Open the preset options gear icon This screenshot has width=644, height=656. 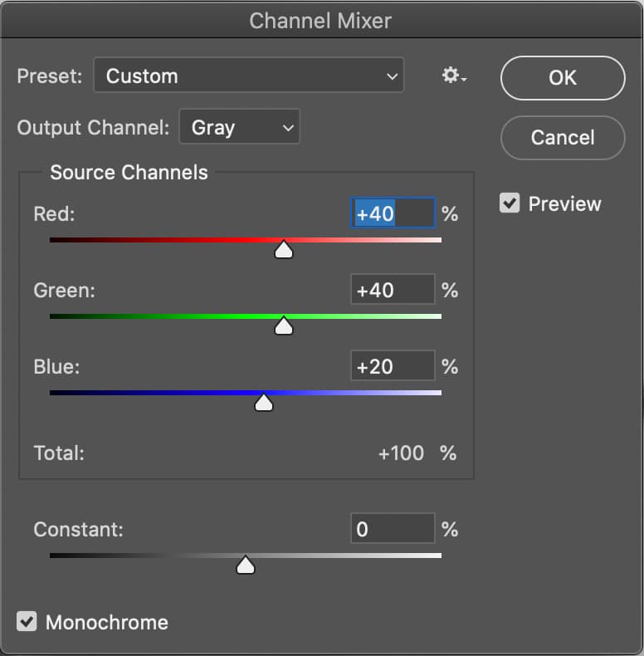coord(454,76)
